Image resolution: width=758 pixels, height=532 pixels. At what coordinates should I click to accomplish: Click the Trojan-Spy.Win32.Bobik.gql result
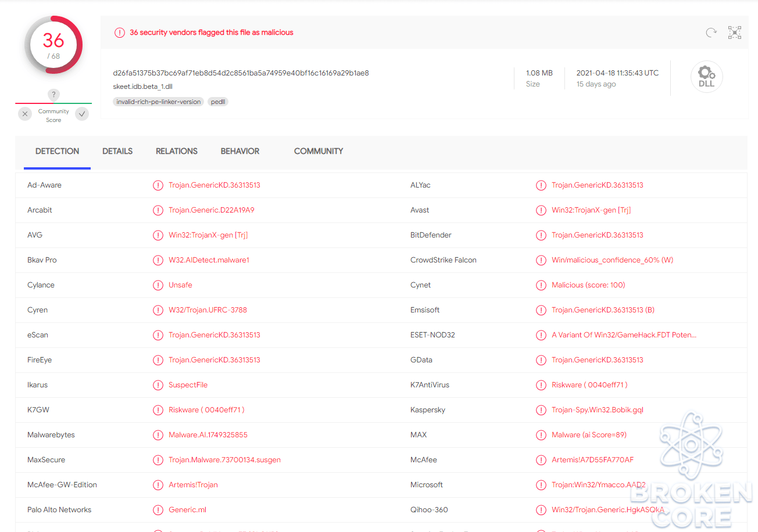tap(598, 410)
